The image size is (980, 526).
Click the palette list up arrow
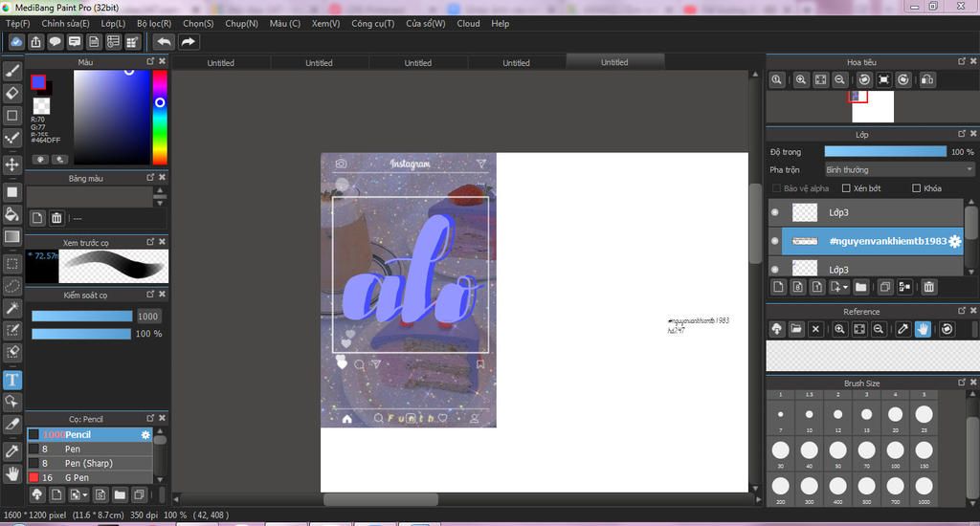[x=160, y=190]
